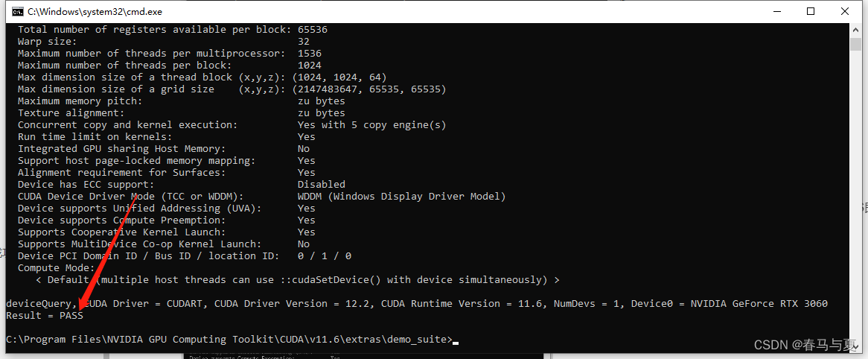This screenshot has width=868, height=359.
Task: Click the scrollbar down arrow
Action: (855, 347)
